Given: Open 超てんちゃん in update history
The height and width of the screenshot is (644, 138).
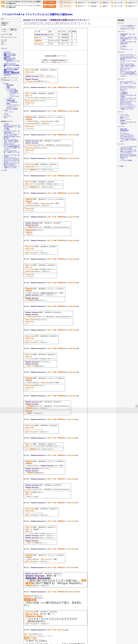Looking at the screenshot, I should [124, 89].
